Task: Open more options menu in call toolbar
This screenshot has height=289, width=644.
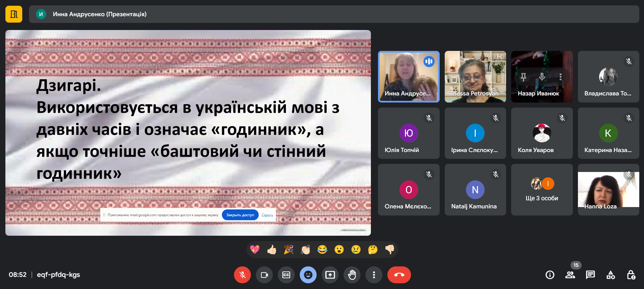Action: 374,275
